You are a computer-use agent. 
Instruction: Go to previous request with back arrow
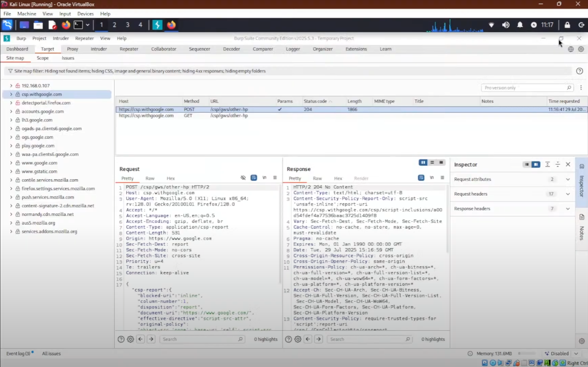point(141,339)
